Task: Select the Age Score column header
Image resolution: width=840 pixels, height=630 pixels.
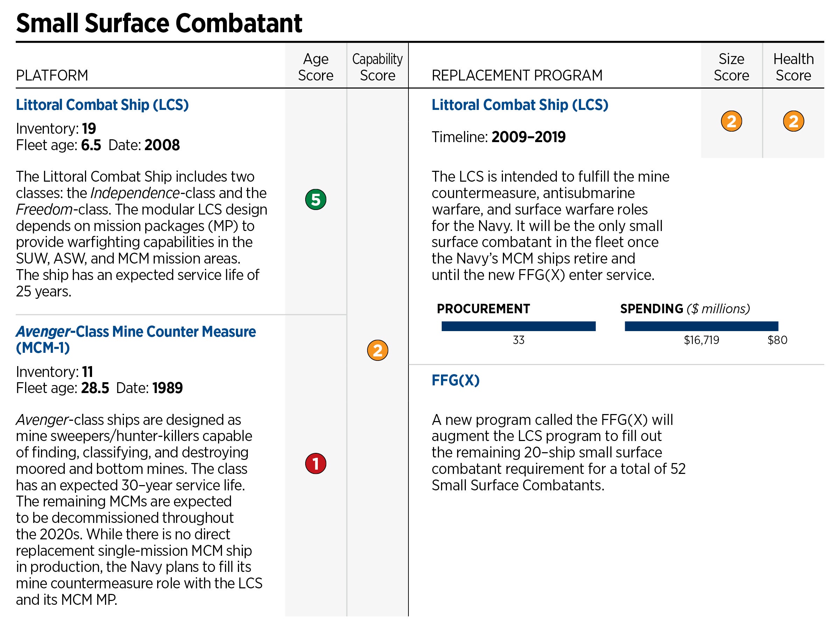Action: tap(316, 67)
